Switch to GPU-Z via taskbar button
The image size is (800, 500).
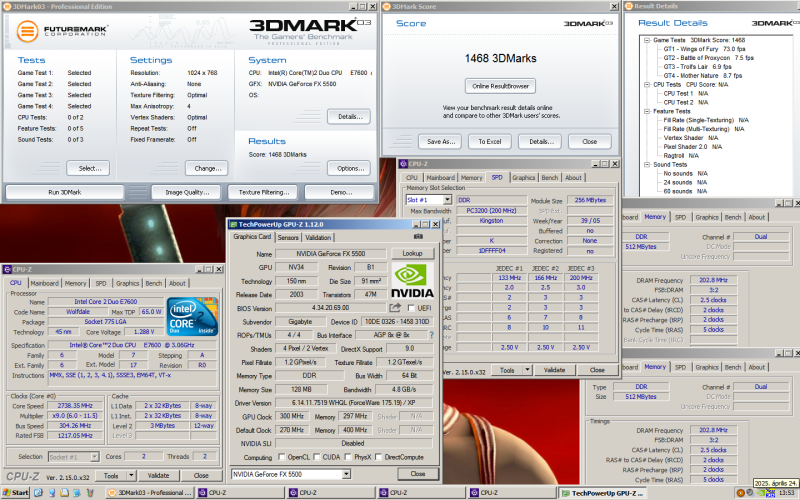tap(602, 493)
